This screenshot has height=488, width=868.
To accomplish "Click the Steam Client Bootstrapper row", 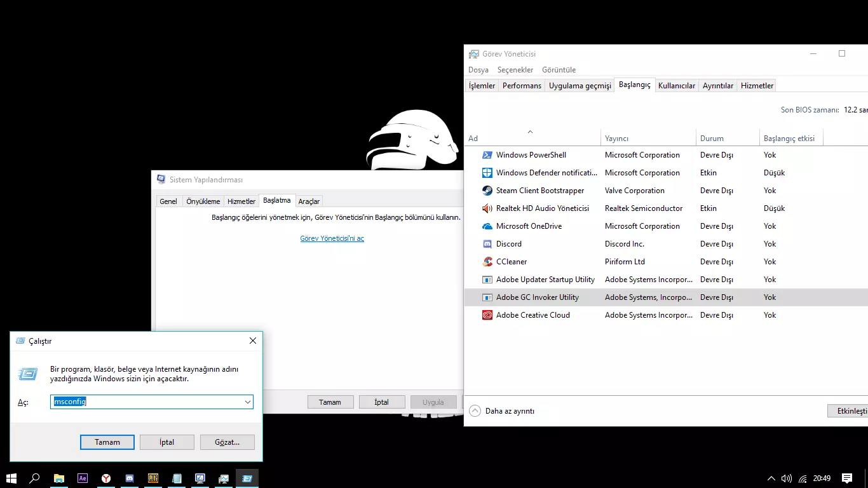I will 539,191.
